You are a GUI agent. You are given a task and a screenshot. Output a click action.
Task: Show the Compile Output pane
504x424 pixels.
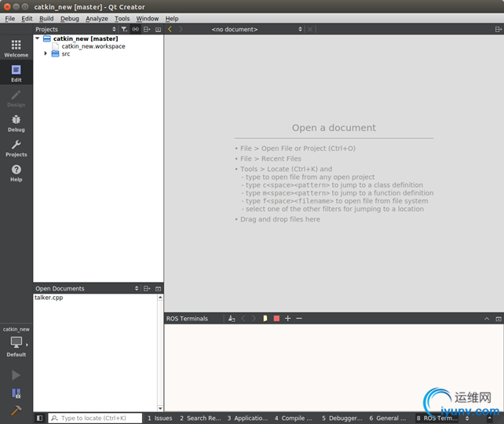(293, 418)
